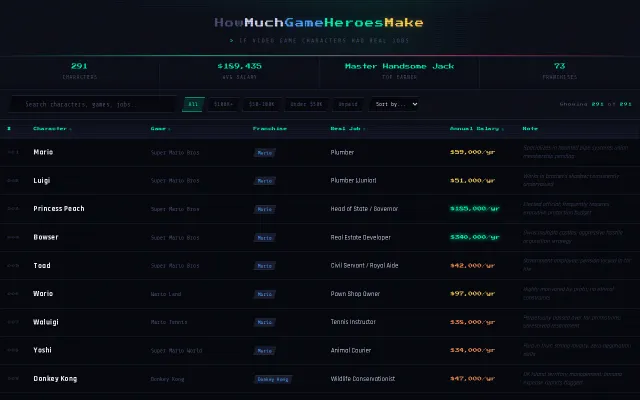Click the Super Mario World game cell
The width and height of the screenshot is (640, 400).
pyautogui.click(x=176, y=351)
